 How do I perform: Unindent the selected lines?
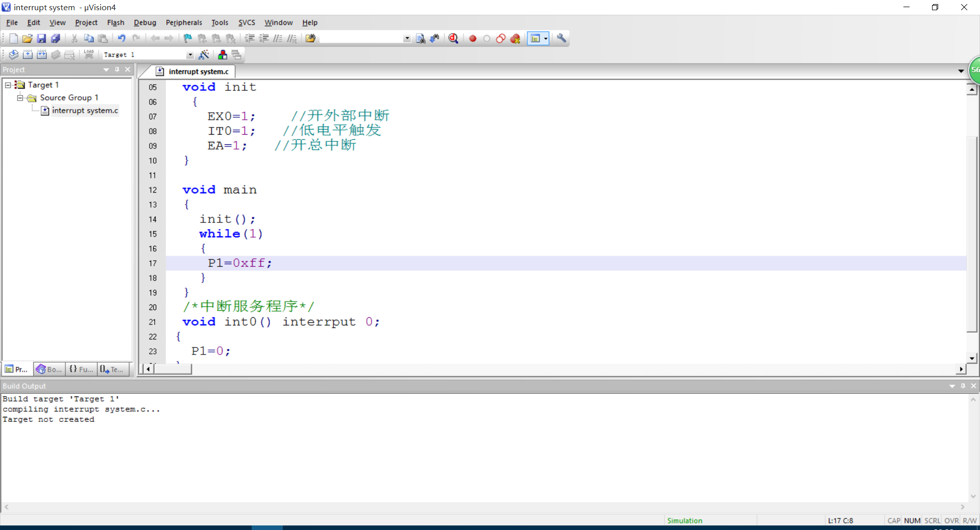point(264,38)
